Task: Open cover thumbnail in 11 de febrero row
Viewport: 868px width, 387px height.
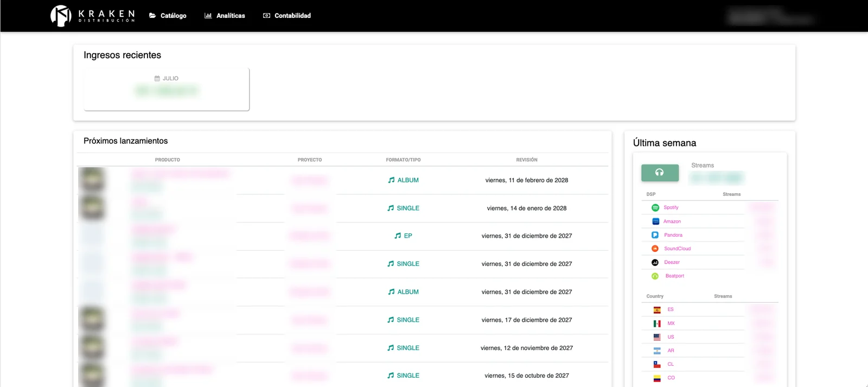Action: (x=92, y=180)
